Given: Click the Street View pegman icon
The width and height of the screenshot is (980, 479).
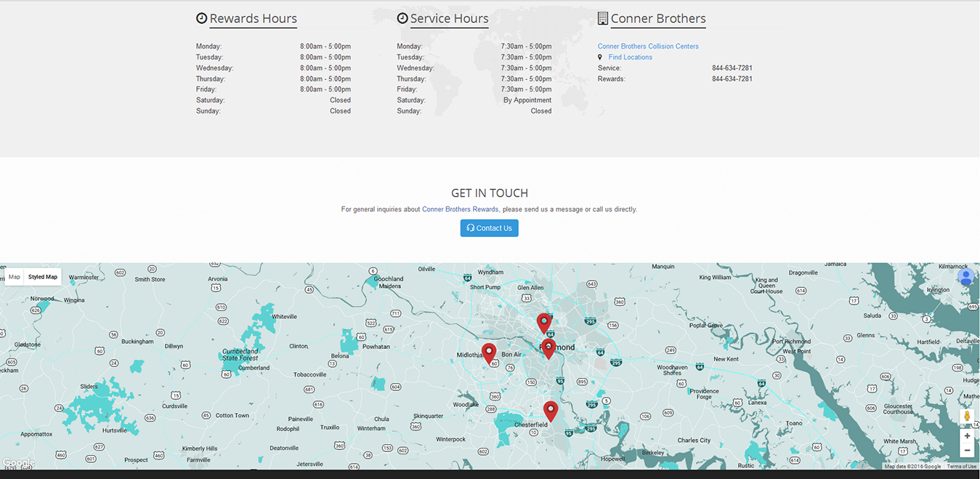Looking at the screenshot, I should click(x=967, y=417).
